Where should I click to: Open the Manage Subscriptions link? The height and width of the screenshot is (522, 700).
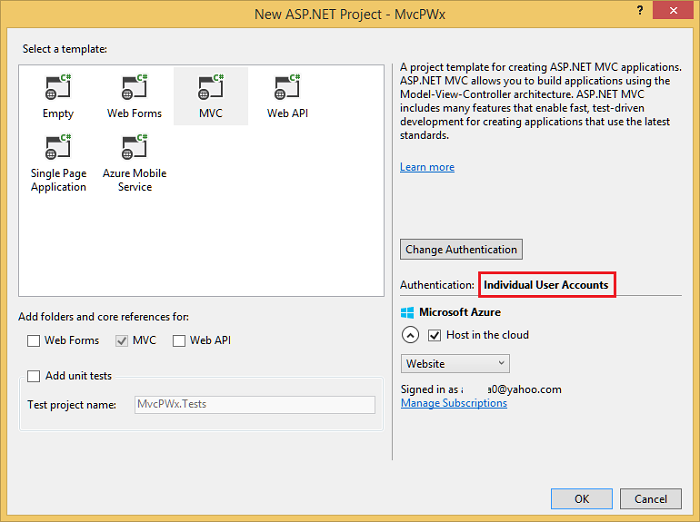pos(454,403)
